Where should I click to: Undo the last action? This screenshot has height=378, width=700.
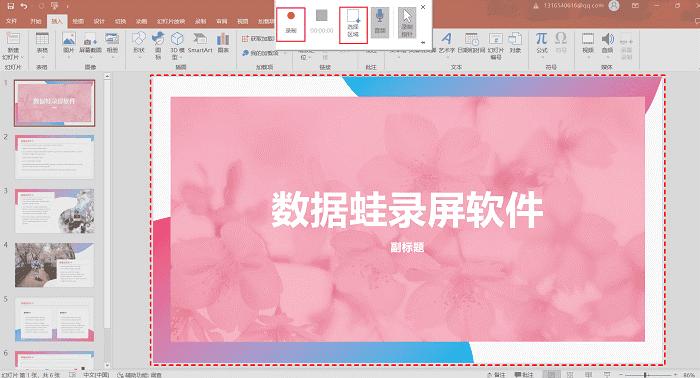pos(24,6)
